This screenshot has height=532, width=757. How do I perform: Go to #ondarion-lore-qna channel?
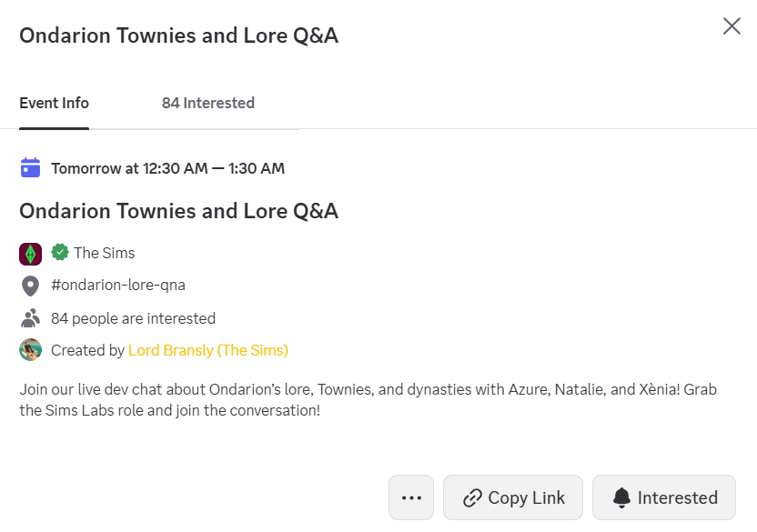[x=118, y=286]
